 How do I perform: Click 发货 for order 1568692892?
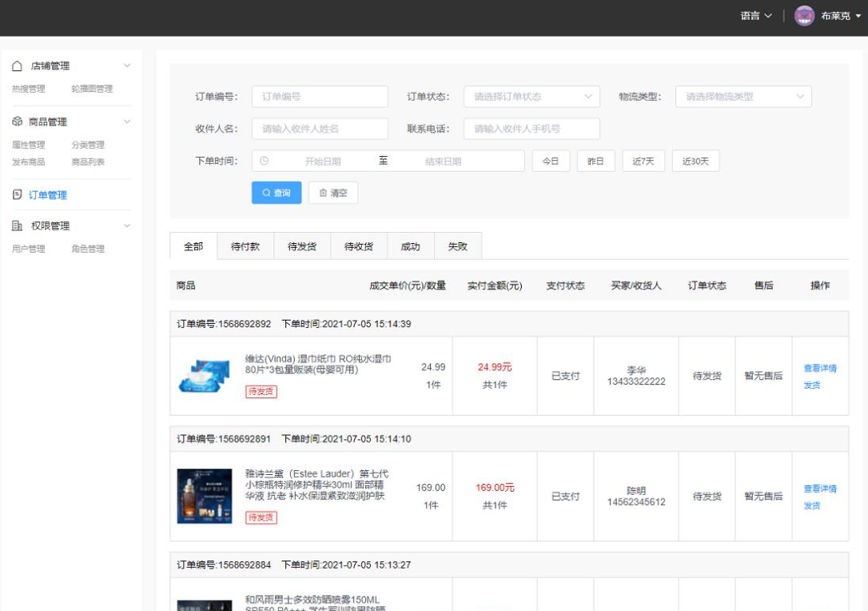[812, 385]
